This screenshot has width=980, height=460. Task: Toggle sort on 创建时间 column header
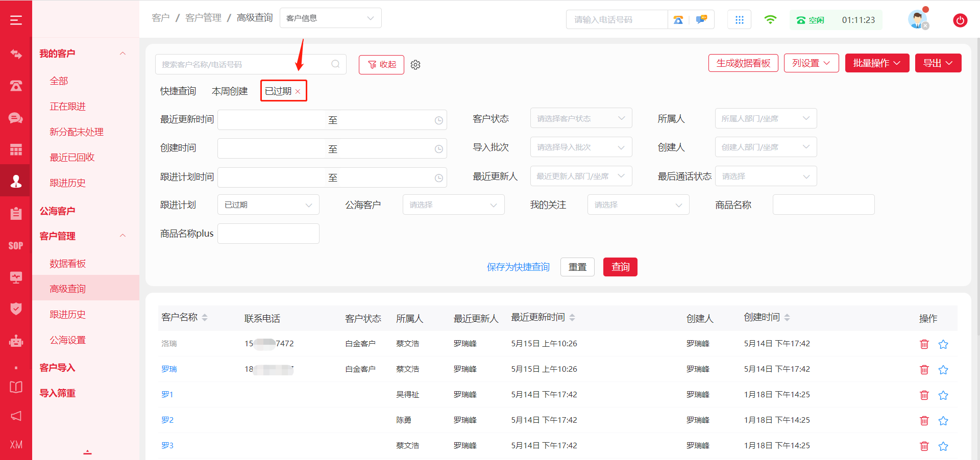(787, 318)
